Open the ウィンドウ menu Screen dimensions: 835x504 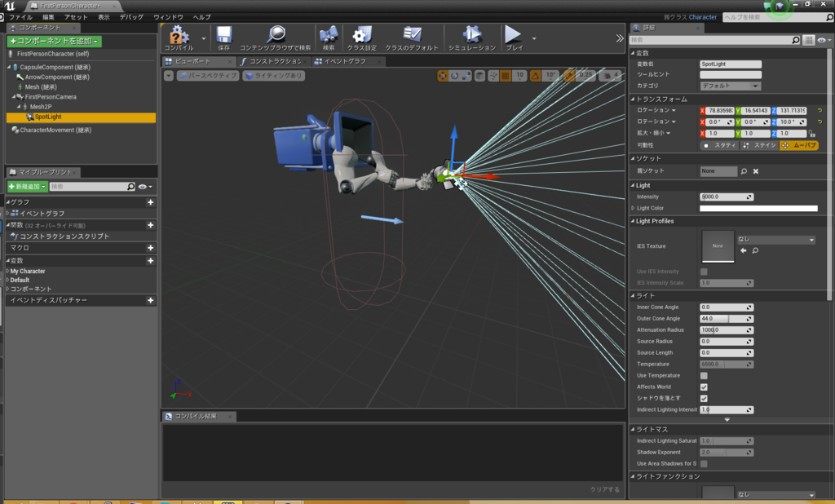168,17
